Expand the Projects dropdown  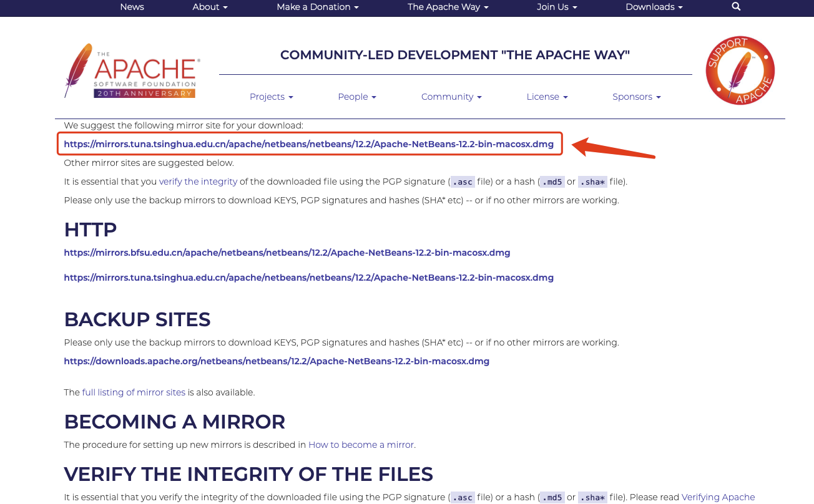click(272, 97)
